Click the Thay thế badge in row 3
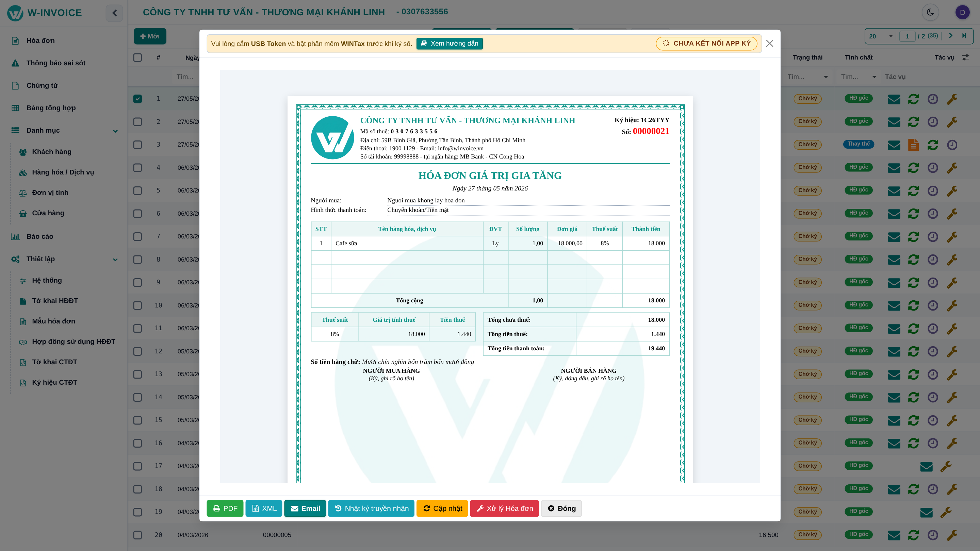The image size is (980, 551). point(858,144)
